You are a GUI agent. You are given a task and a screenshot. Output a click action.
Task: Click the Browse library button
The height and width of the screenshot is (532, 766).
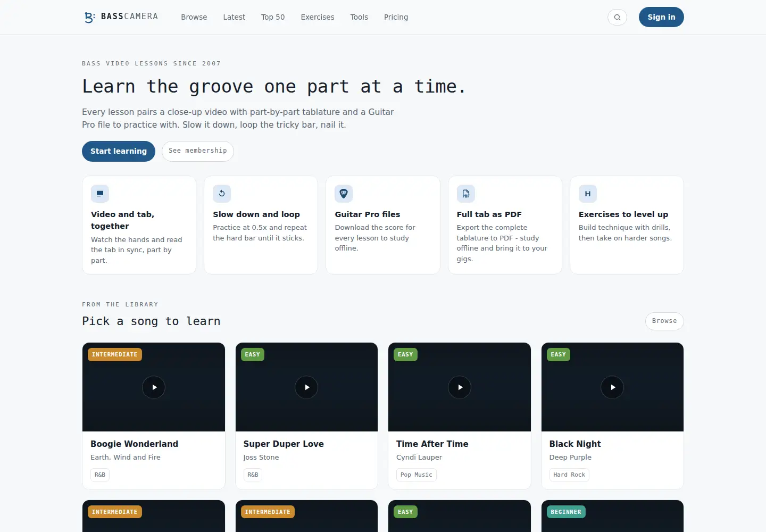coord(664,321)
